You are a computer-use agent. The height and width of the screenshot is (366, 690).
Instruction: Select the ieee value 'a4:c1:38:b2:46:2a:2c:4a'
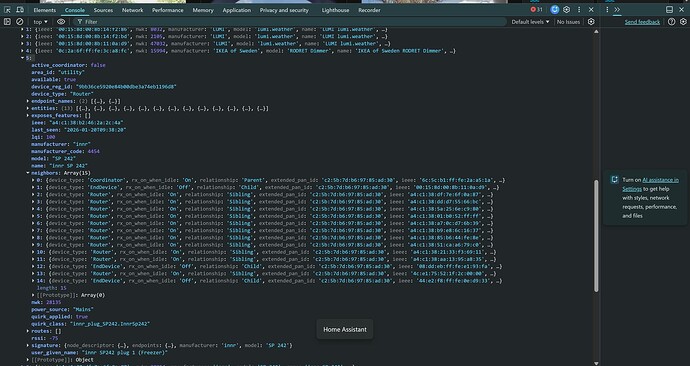(86, 123)
